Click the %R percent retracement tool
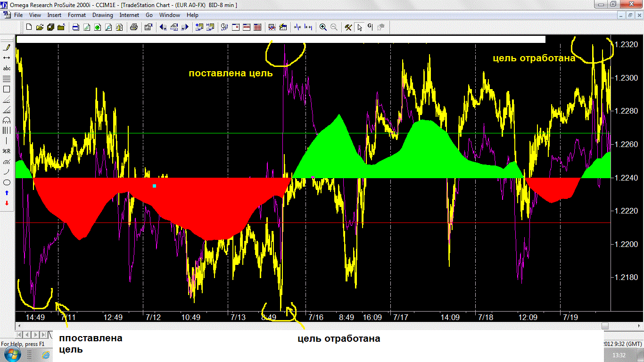The height and width of the screenshot is (362, 644). coord(7,151)
